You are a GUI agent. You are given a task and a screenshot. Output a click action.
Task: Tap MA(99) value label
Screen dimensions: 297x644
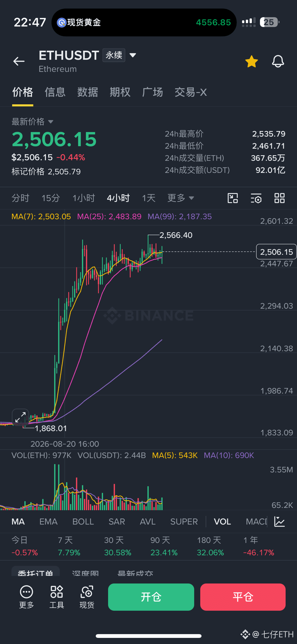click(180, 217)
